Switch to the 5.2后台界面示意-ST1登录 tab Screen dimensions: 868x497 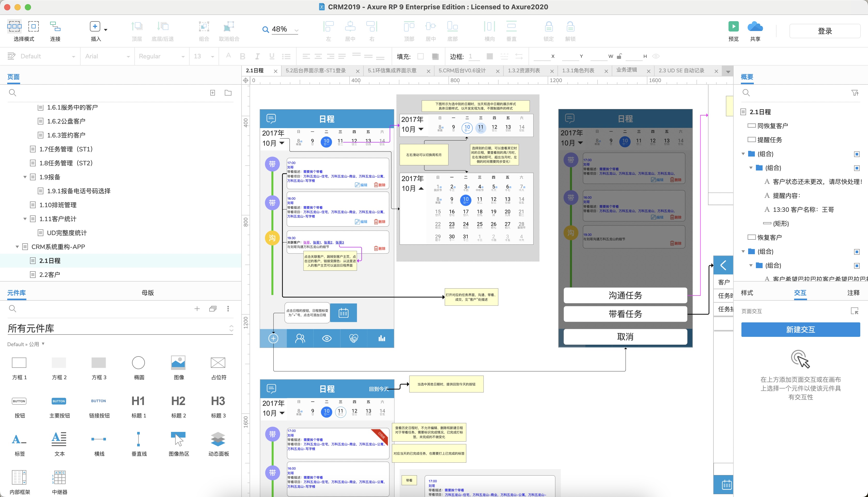coord(316,71)
